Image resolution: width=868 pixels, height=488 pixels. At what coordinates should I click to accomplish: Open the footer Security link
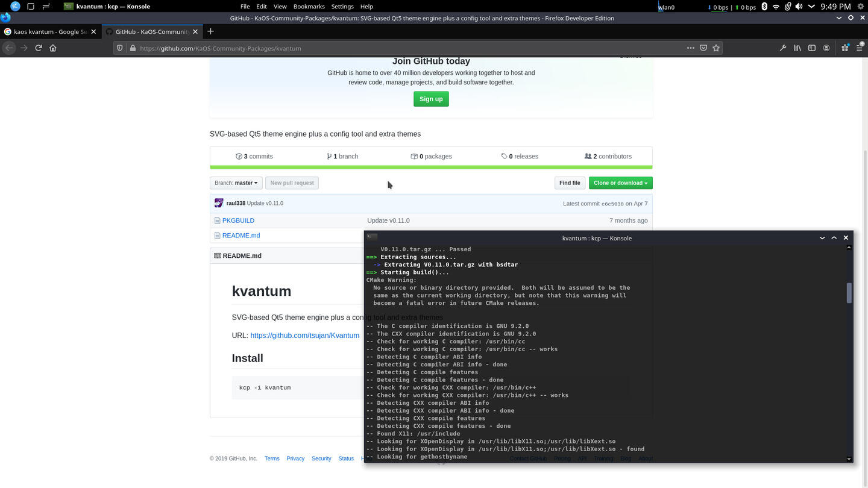coord(321,458)
